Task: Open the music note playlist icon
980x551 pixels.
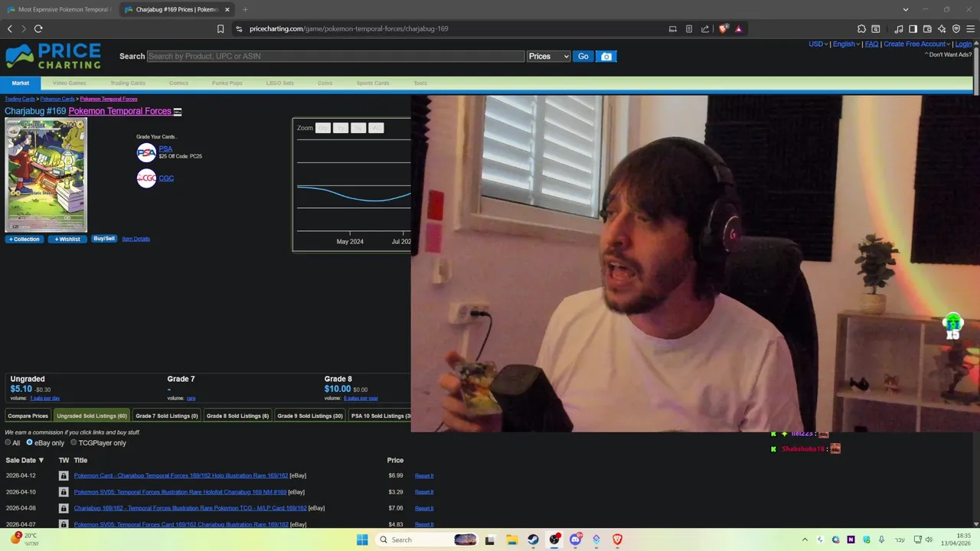Action: coord(899,28)
